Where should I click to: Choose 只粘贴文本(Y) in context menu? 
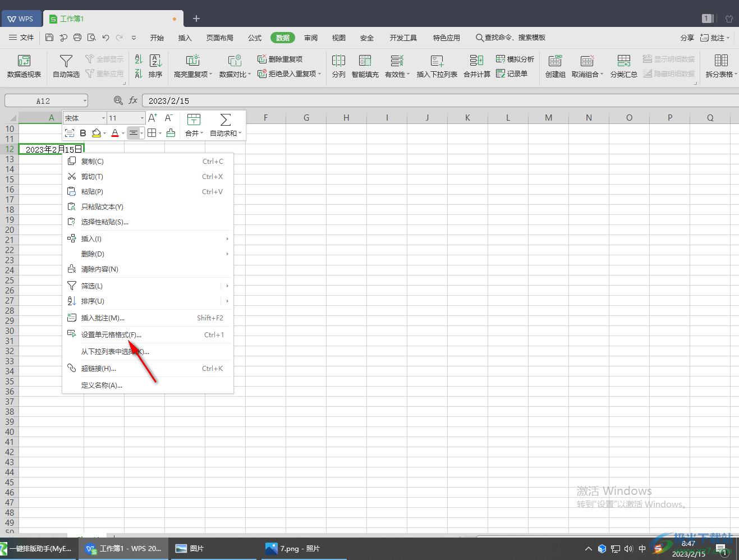click(148, 206)
